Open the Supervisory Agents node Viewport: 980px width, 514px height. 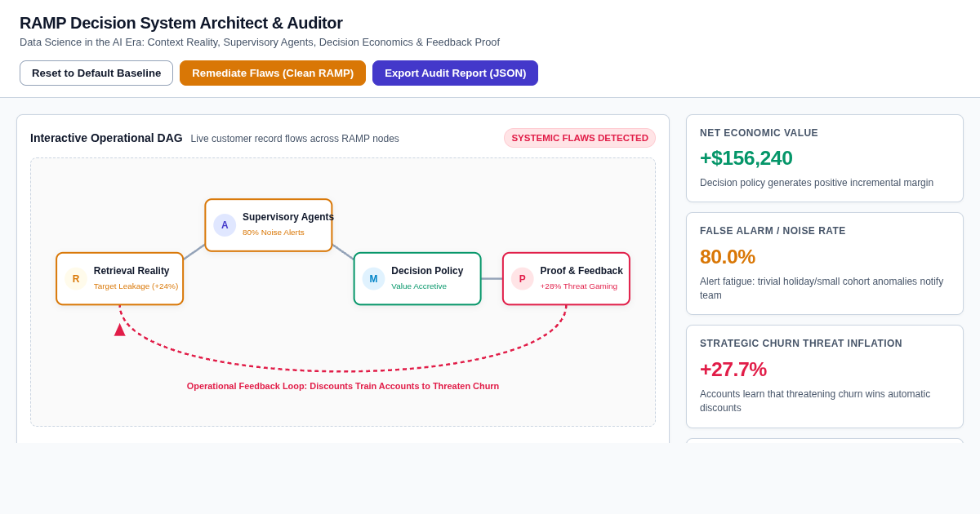(269, 225)
